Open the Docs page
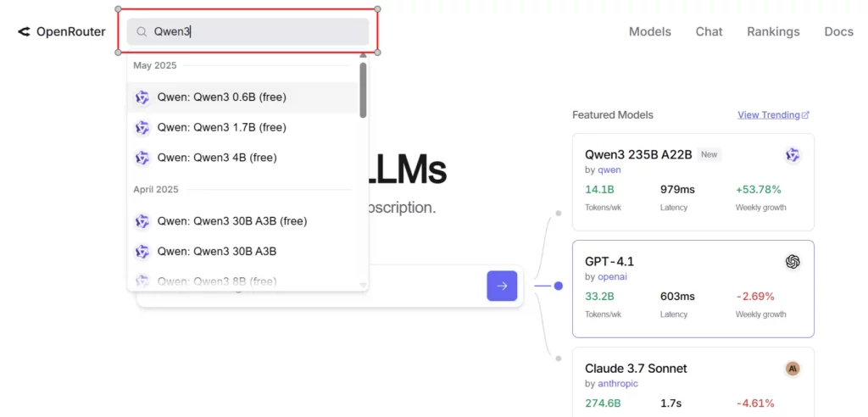The width and height of the screenshot is (868, 417). click(x=838, y=31)
